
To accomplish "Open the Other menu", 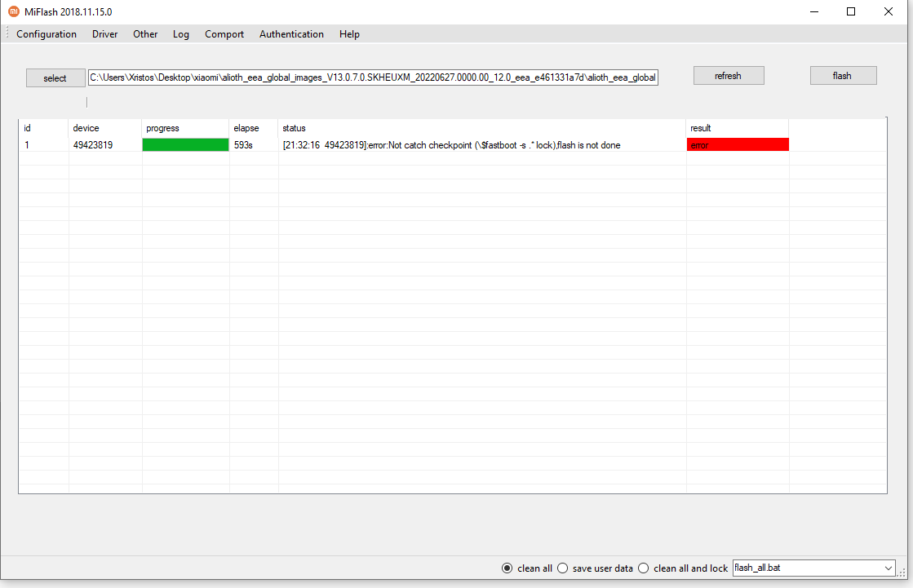I will pyautogui.click(x=145, y=34).
